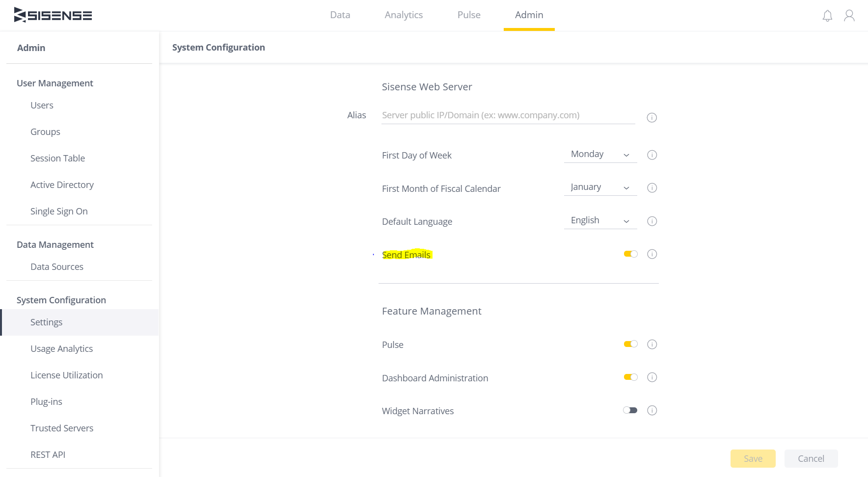The height and width of the screenshot is (477, 868).
Task: Select the Admin tab
Action: point(529,15)
